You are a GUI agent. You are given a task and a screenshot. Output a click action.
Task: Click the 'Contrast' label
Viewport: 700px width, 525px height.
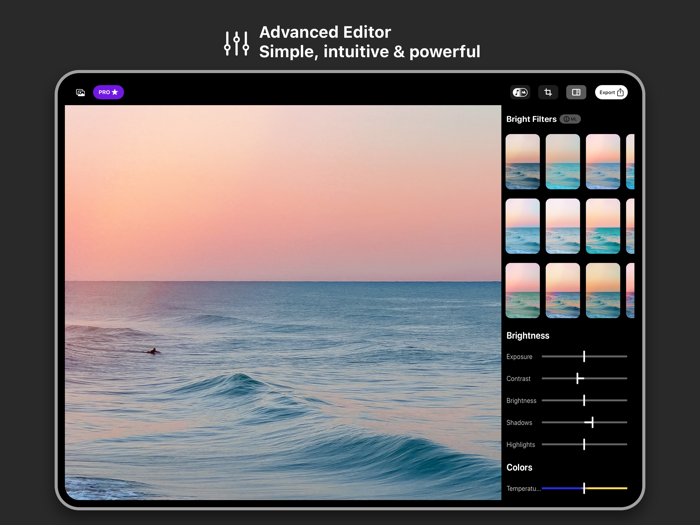(x=518, y=379)
